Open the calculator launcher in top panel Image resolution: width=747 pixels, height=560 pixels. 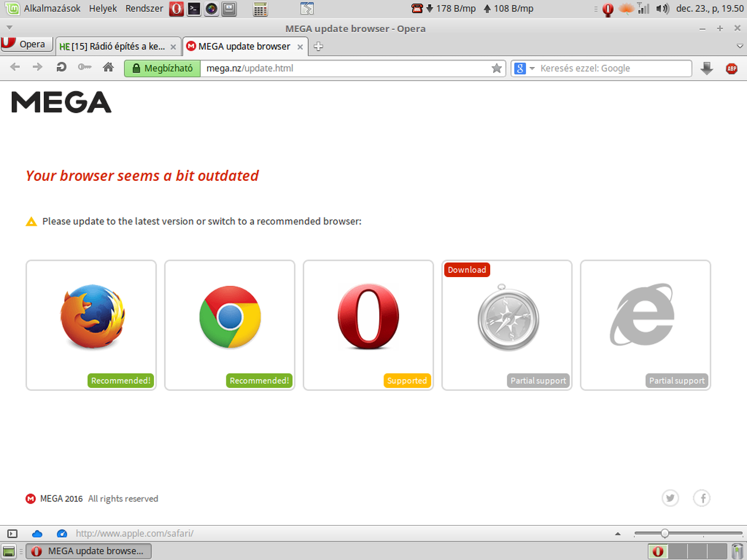[x=260, y=9]
